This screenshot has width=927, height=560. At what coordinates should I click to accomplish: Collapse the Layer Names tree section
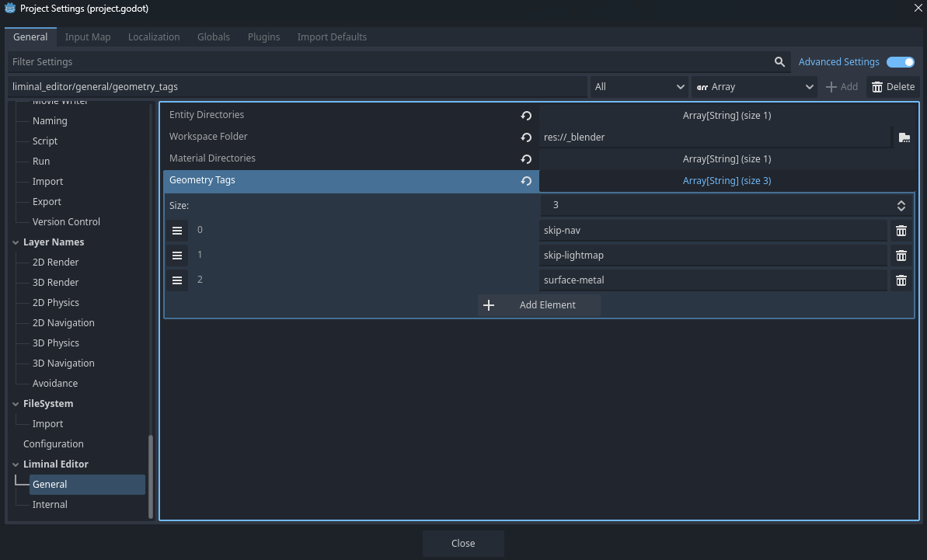[x=16, y=242]
